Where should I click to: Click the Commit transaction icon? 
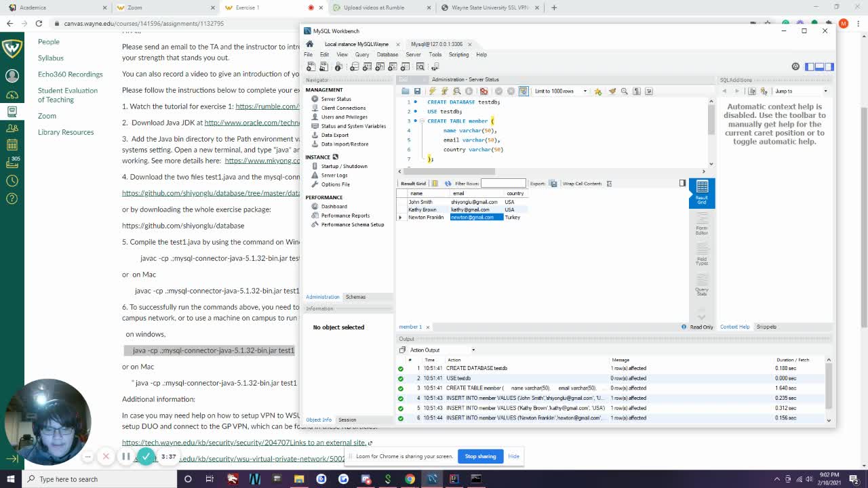[498, 91]
